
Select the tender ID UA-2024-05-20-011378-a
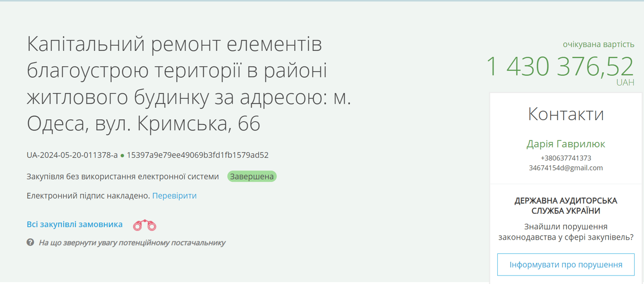[x=71, y=155]
